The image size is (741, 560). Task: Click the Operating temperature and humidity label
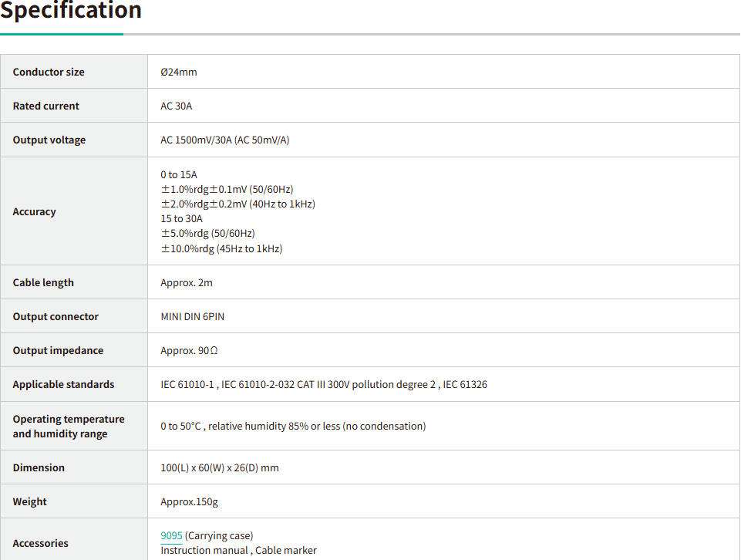(69, 426)
